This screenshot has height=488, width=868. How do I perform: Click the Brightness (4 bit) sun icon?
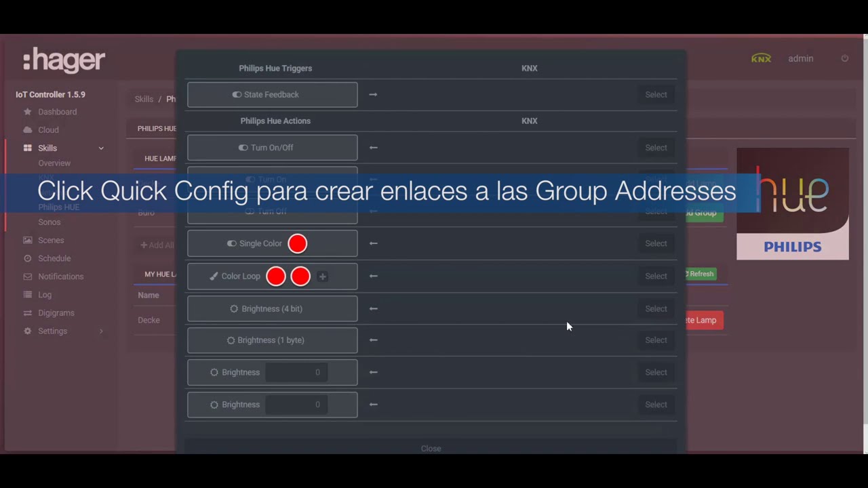234,308
